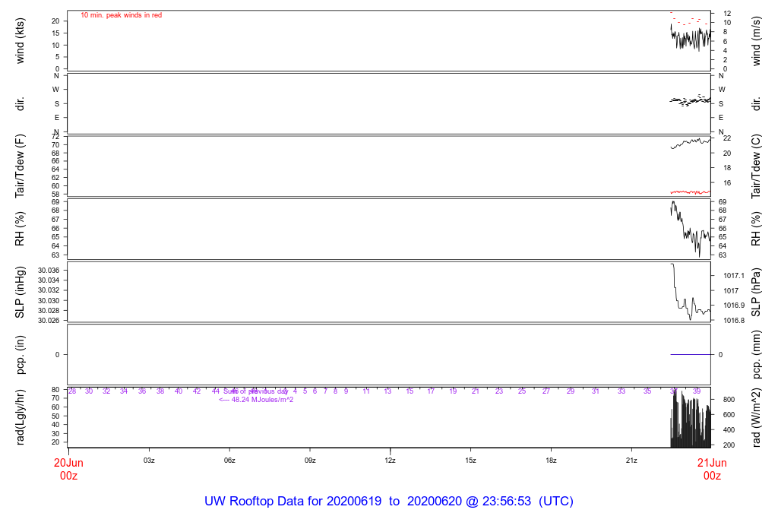
Task: Select the 21z time axis label
Action: 631,461
